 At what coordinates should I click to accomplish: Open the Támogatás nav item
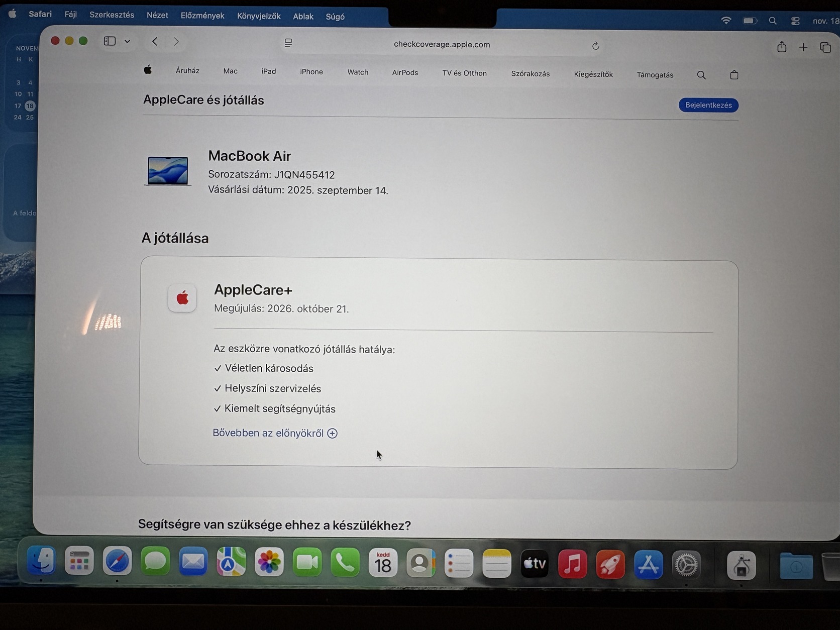(x=655, y=75)
